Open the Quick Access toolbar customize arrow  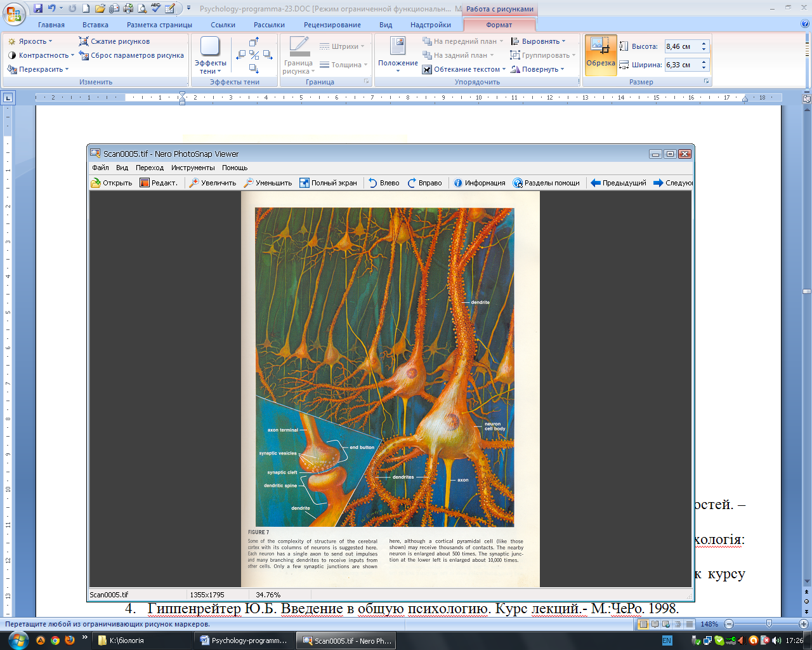click(188, 8)
